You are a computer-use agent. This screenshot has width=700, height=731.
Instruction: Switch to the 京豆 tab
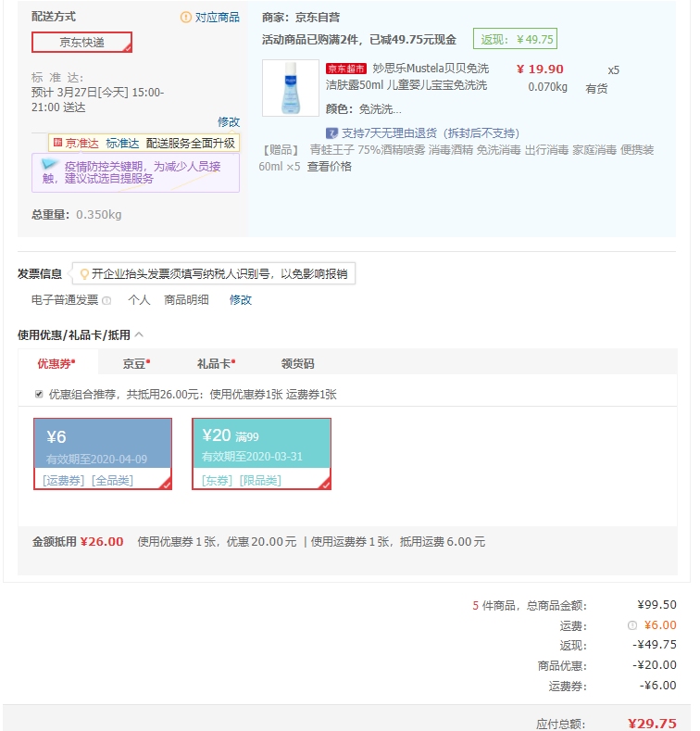136,363
